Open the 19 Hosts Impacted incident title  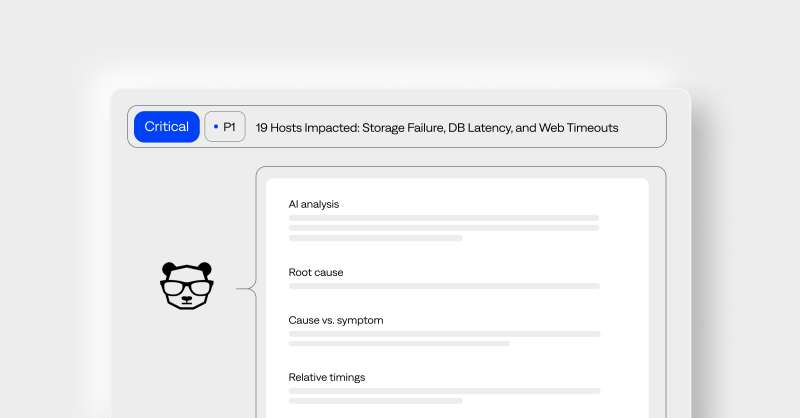click(437, 128)
